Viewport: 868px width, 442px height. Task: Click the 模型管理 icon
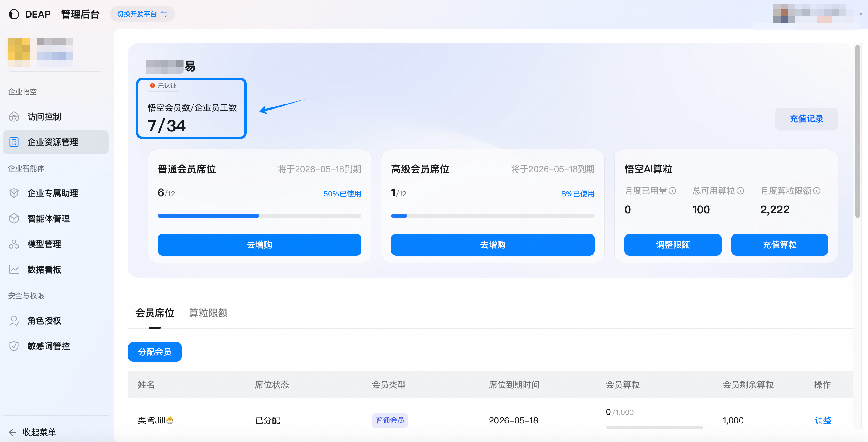pos(14,244)
